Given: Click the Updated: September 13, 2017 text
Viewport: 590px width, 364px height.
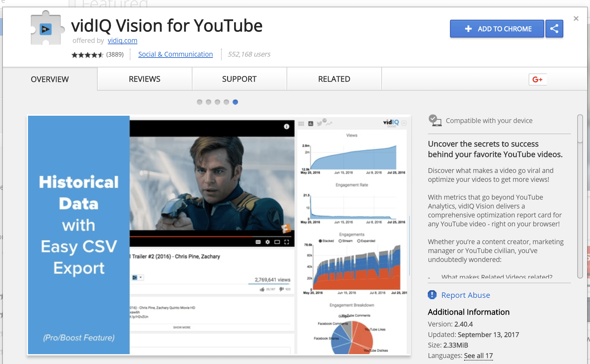Looking at the screenshot, I should (x=473, y=334).
